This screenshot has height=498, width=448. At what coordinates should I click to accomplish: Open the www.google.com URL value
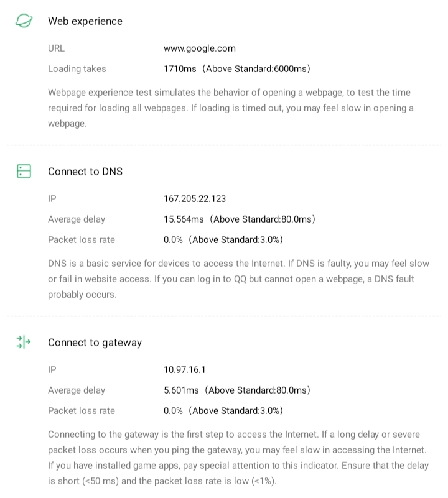coord(200,48)
